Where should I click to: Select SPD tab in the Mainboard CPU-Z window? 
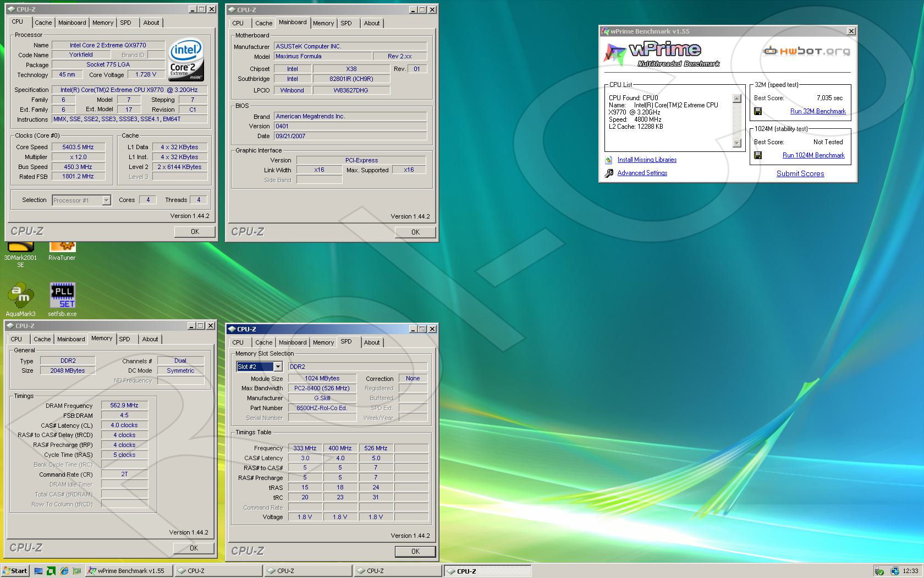(x=346, y=23)
